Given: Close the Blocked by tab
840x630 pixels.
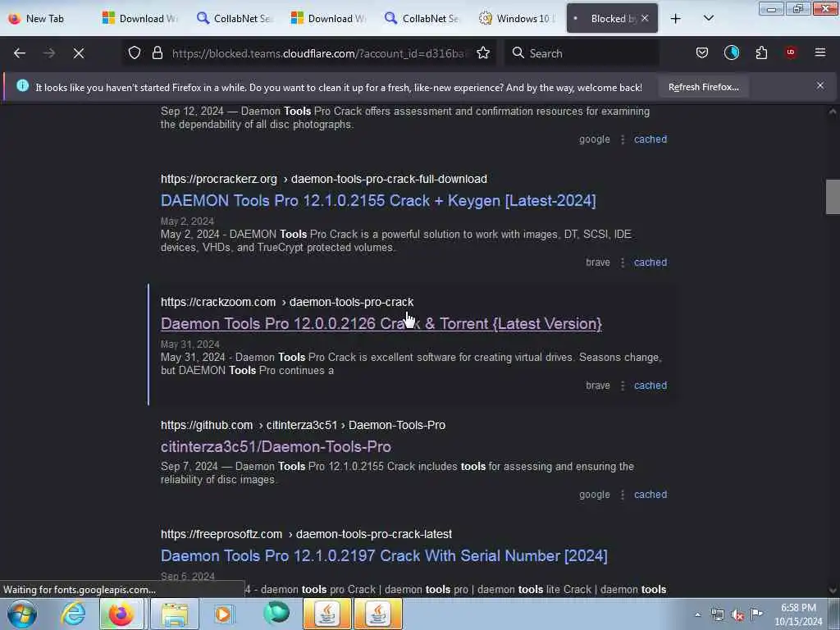Looking at the screenshot, I should click(x=645, y=19).
